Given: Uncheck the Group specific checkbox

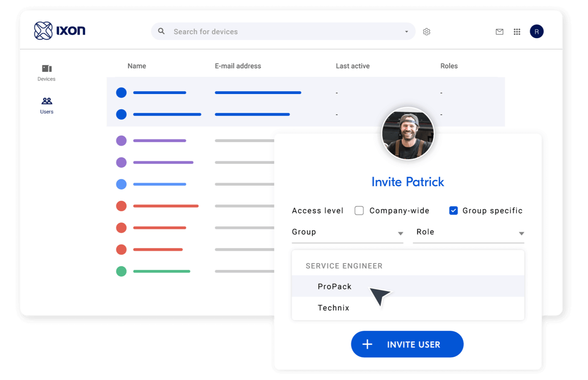Looking at the screenshot, I should tap(453, 211).
